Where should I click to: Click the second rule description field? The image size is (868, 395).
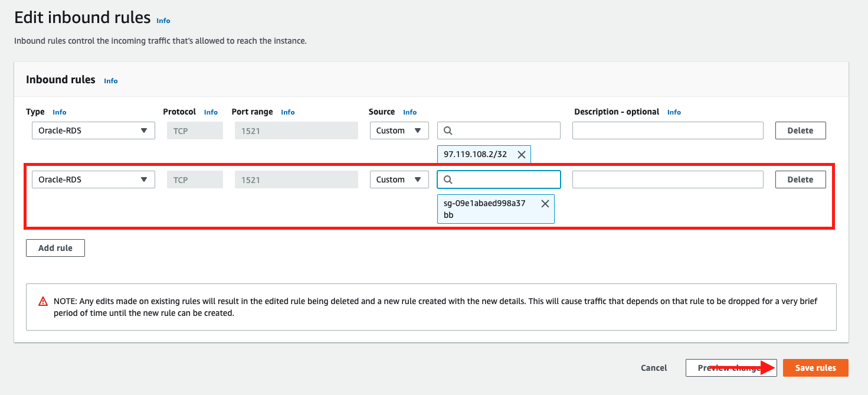pos(668,179)
